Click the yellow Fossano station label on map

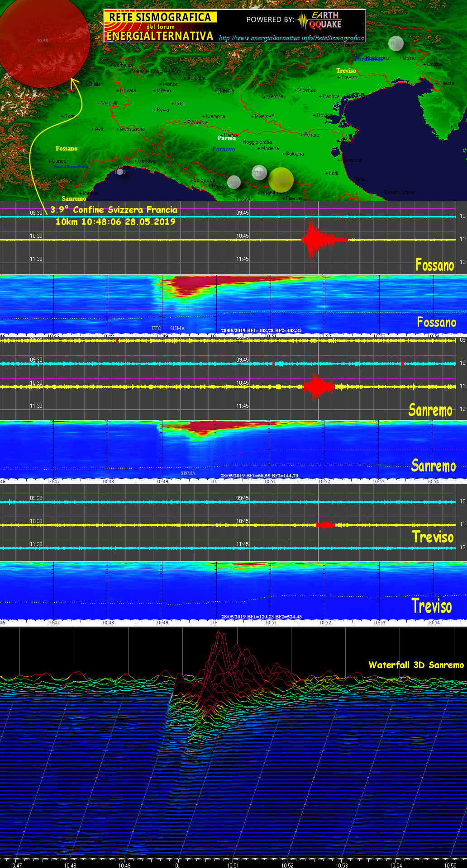pyautogui.click(x=67, y=148)
